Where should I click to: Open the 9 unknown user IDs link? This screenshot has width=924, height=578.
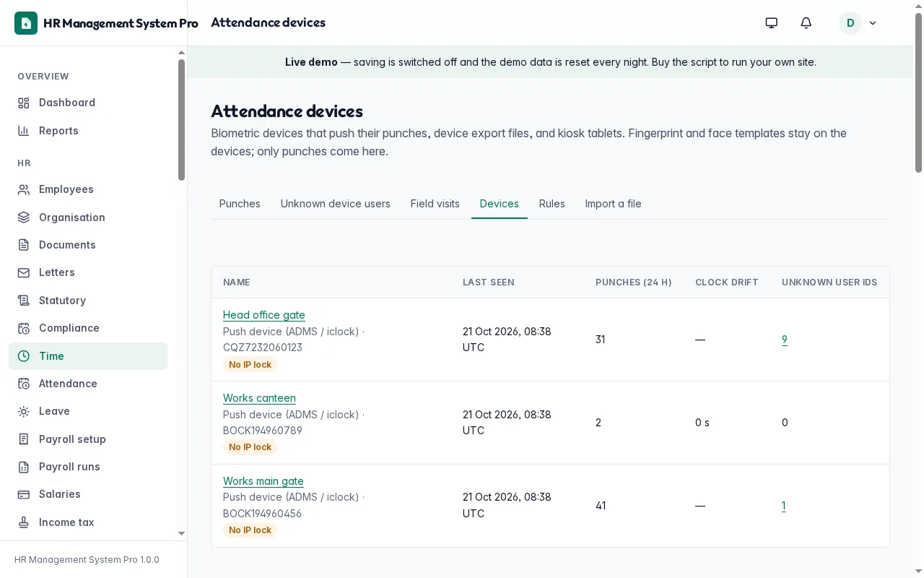785,340
